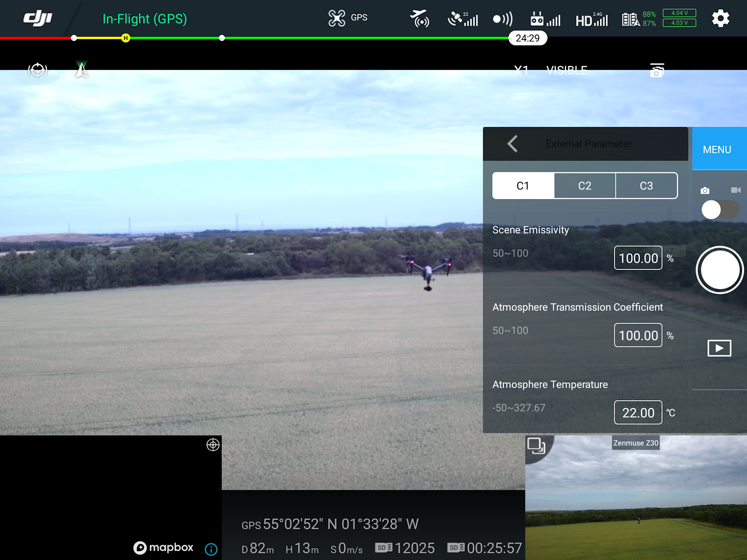Viewport: 747px width, 560px height.
Task: Toggle photo/video mode switch
Action: [x=720, y=210]
